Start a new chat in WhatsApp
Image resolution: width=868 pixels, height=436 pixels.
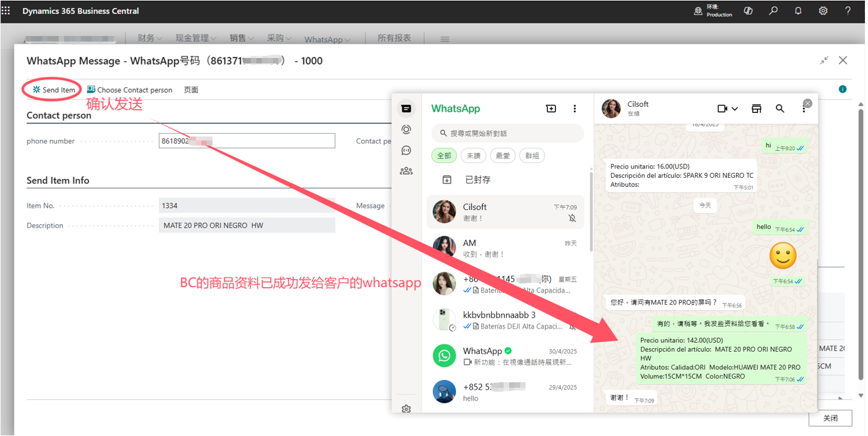551,109
